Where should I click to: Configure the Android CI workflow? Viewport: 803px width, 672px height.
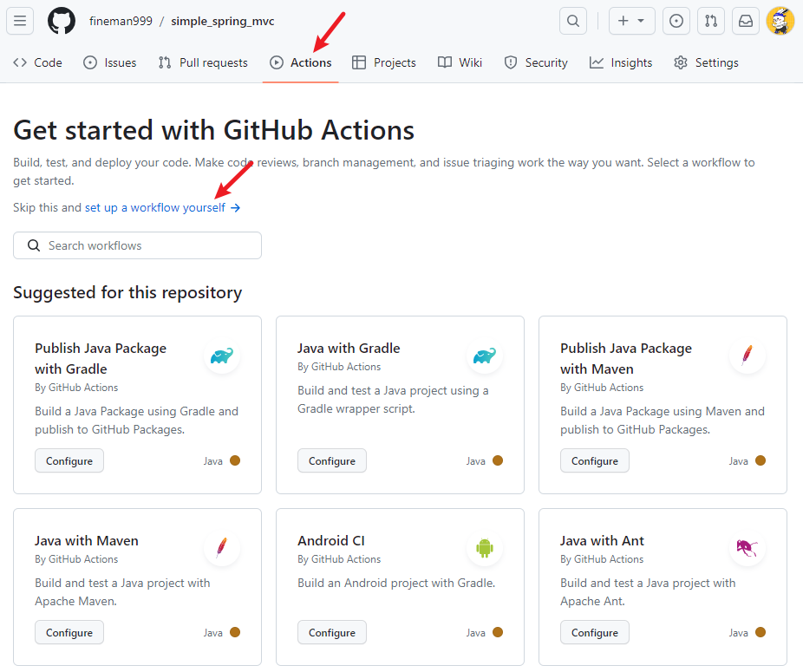pyautogui.click(x=332, y=632)
